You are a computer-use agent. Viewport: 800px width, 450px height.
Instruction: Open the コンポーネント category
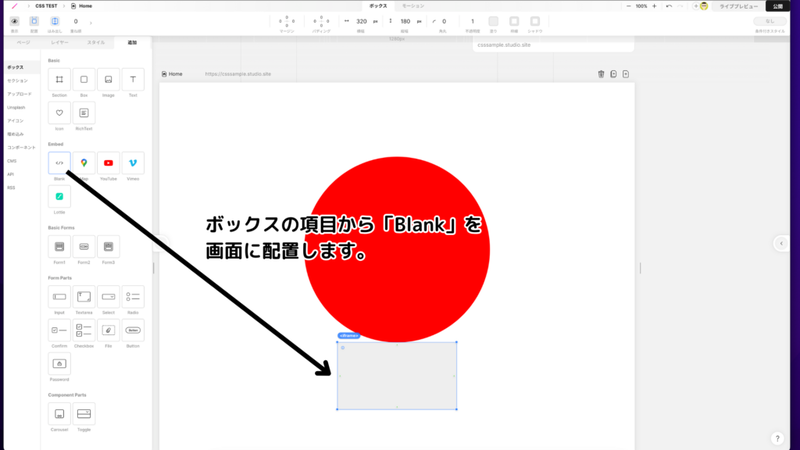click(21, 147)
